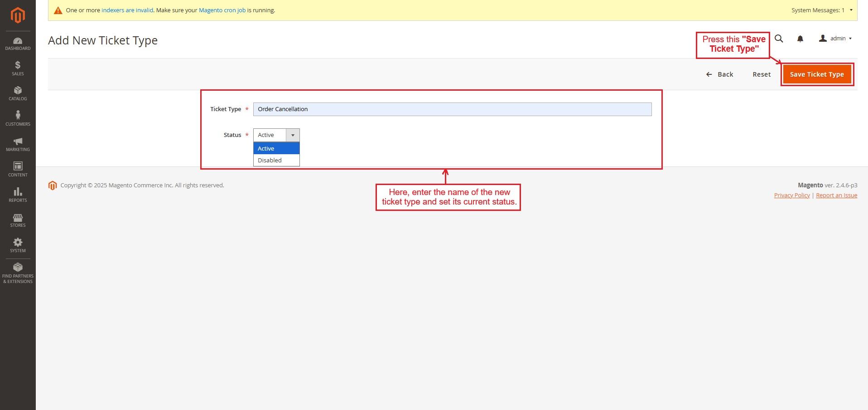Open the Sales menu icon
The height and width of the screenshot is (410, 868).
18,68
